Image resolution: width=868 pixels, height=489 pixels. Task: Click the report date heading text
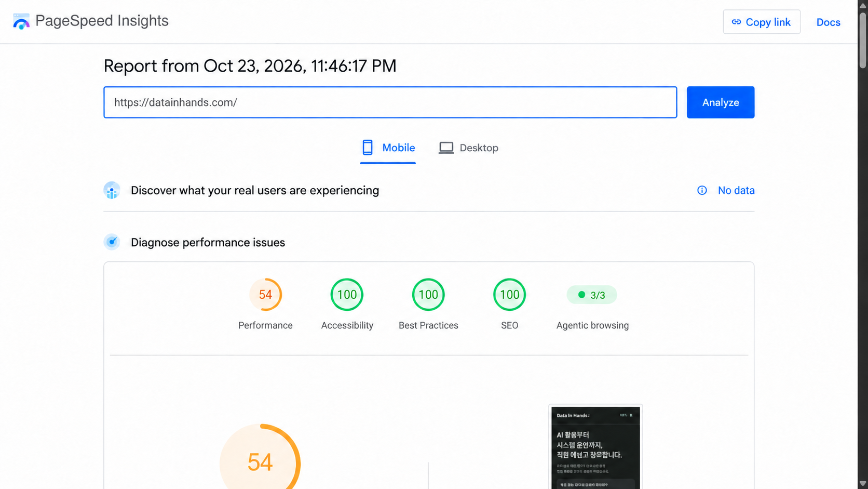tap(250, 66)
